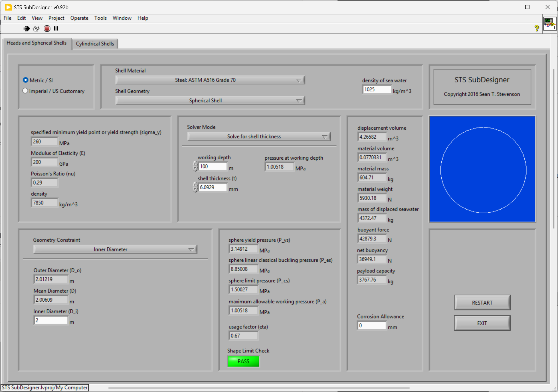Select Imperial / US Customary units
558x392 pixels.
pos(25,91)
